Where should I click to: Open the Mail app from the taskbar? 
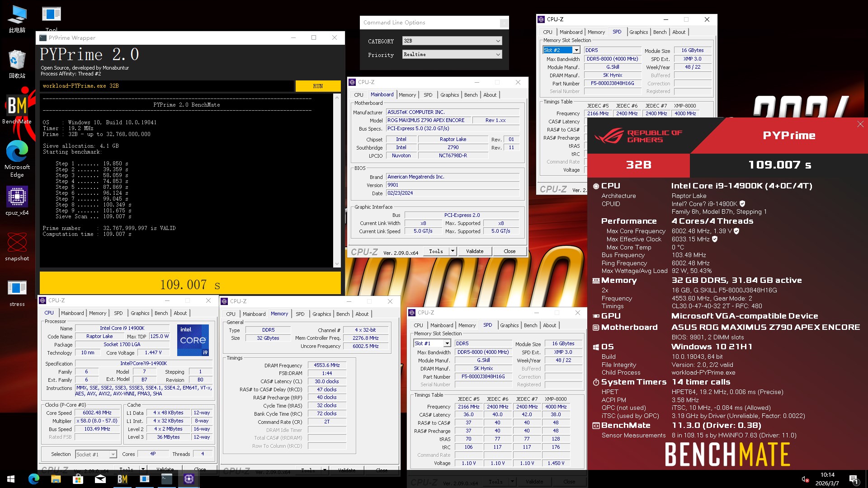click(x=100, y=479)
